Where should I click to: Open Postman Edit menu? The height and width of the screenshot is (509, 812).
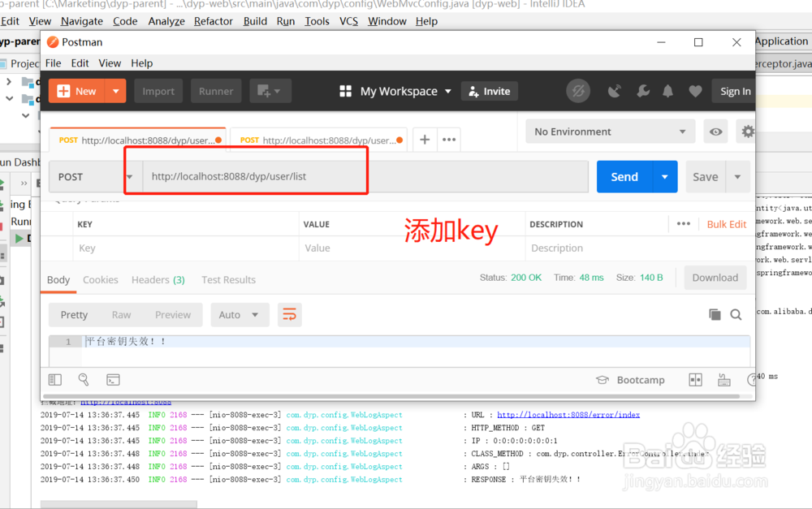pos(80,63)
